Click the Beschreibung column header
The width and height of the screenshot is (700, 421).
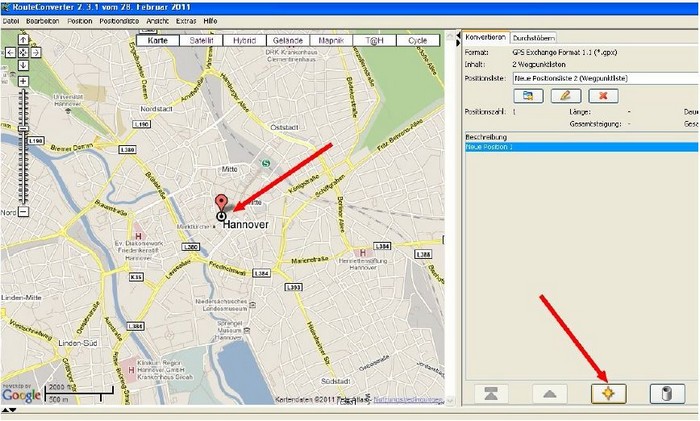pyautogui.click(x=581, y=137)
